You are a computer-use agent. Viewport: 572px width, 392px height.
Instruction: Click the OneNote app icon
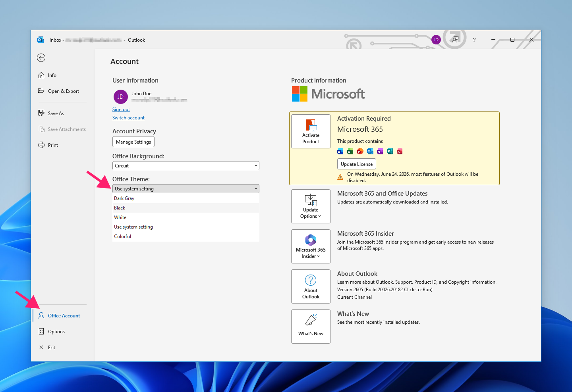380,151
